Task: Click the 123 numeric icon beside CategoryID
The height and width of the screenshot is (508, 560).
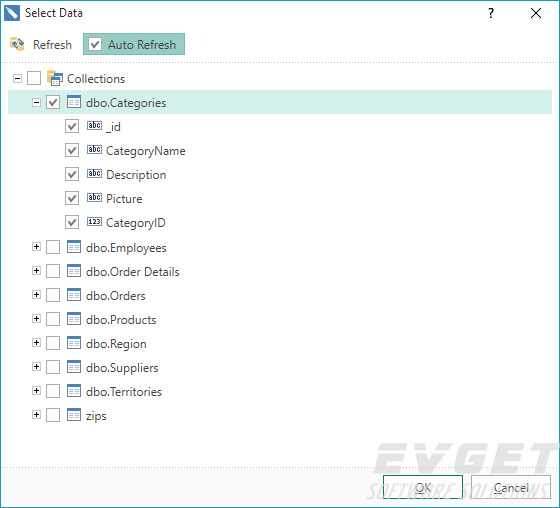Action: pos(94,222)
